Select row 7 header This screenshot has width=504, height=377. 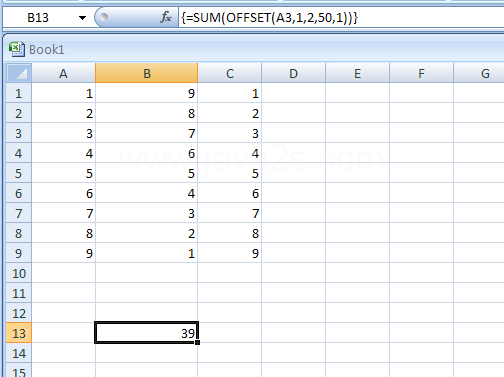coord(19,213)
